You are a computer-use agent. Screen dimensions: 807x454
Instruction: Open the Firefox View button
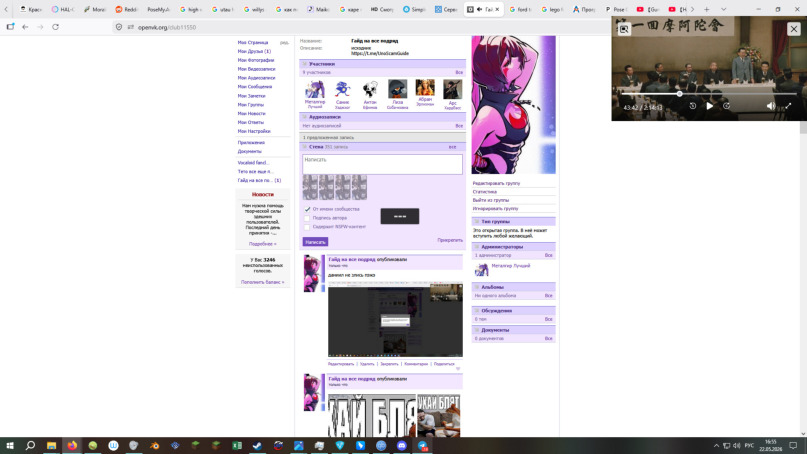pyautogui.click(x=10, y=27)
